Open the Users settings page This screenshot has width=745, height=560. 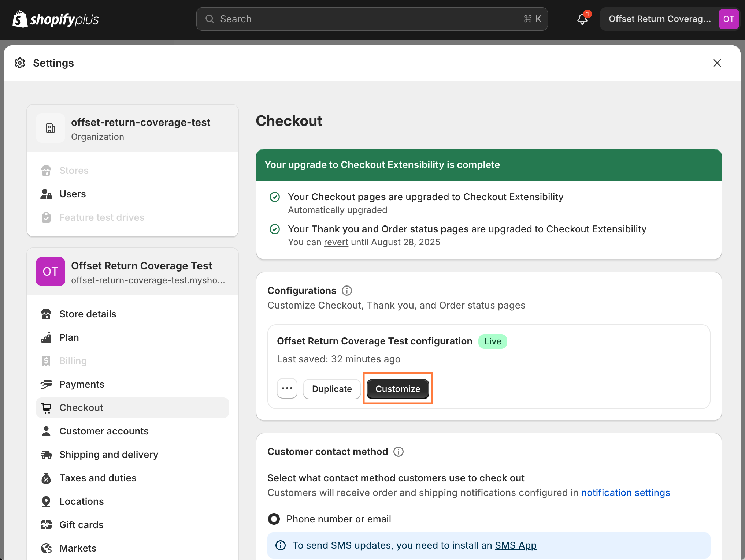tap(73, 194)
